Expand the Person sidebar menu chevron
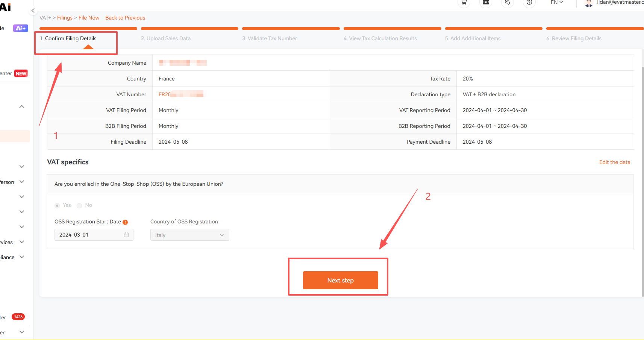This screenshot has width=644, height=340. click(x=22, y=182)
